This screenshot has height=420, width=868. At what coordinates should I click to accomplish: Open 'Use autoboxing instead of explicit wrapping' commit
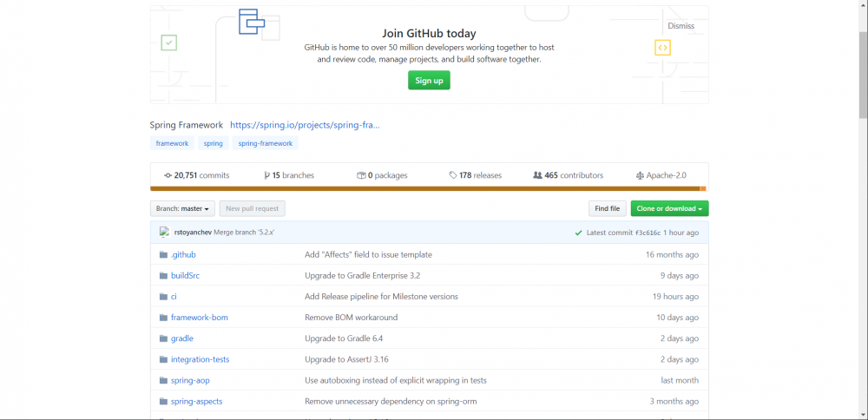pos(396,381)
